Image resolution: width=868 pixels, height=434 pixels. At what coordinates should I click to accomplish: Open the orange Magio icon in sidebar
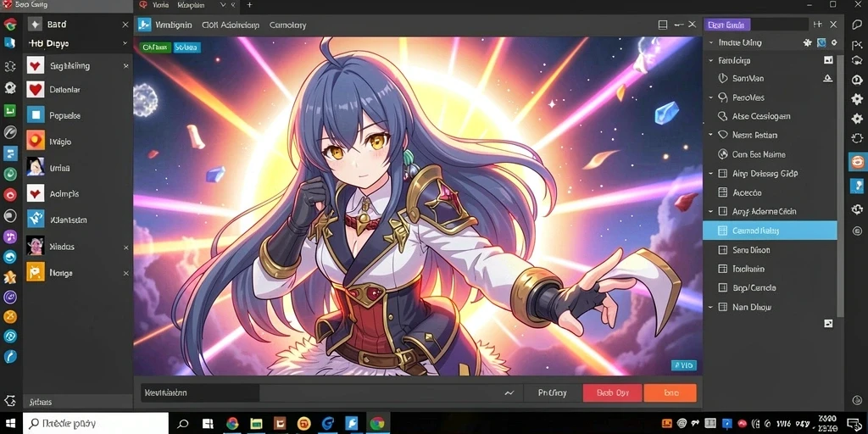[x=36, y=142]
